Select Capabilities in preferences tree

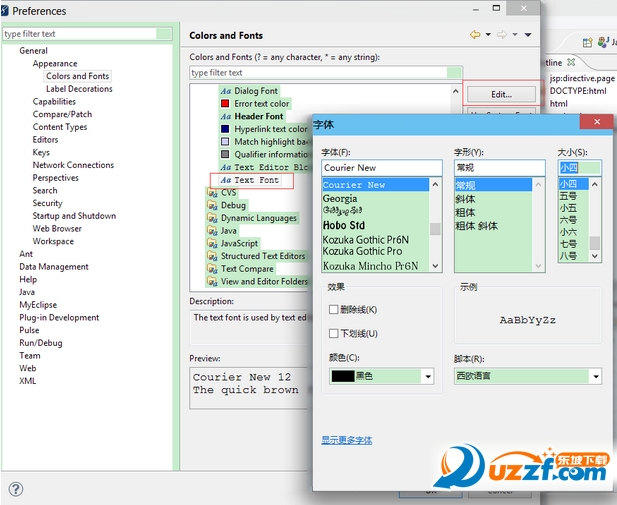(54, 101)
